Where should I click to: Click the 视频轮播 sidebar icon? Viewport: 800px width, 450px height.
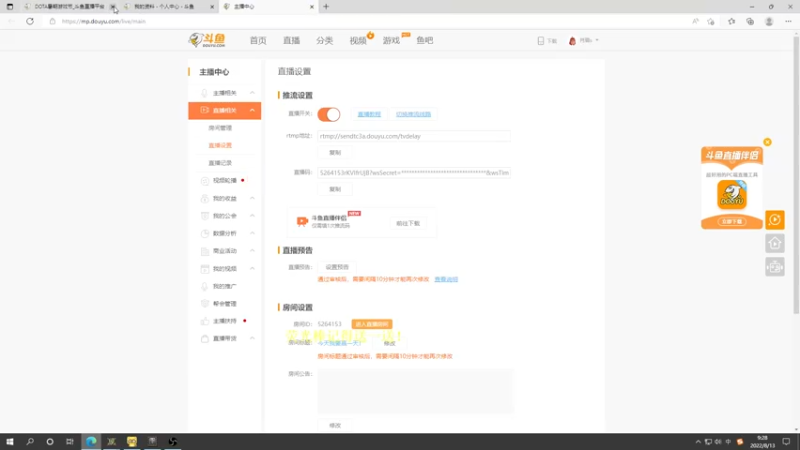click(205, 181)
